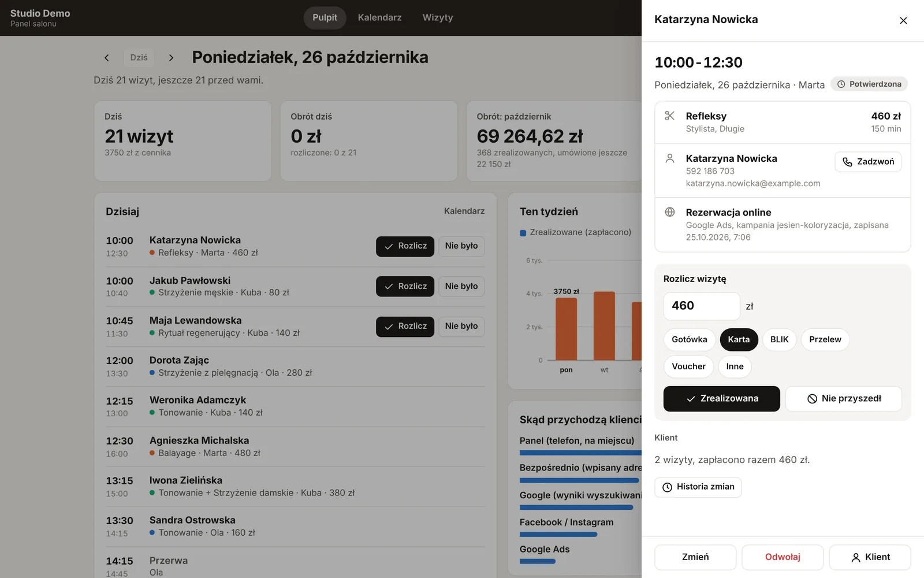Switch to Wizyty tab
Screen dimensions: 924x578
[438, 18]
